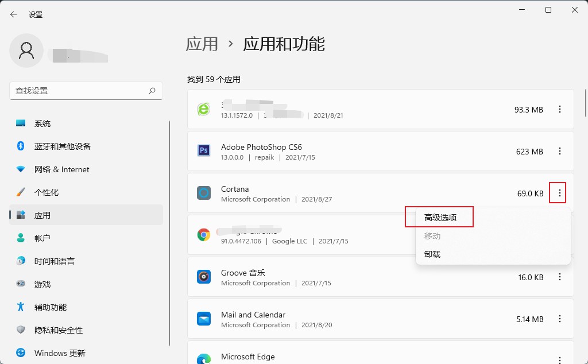Click the 应用 sidebar icon
The width and height of the screenshot is (588, 364).
coord(21,215)
